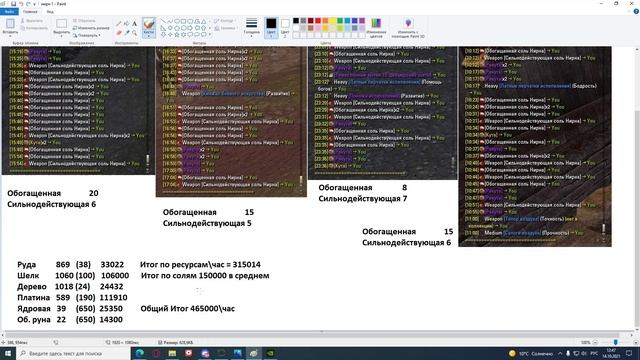The image size is (640, 360).
Task: Click the zoom out minus button
Action: (x=595, y=342)
